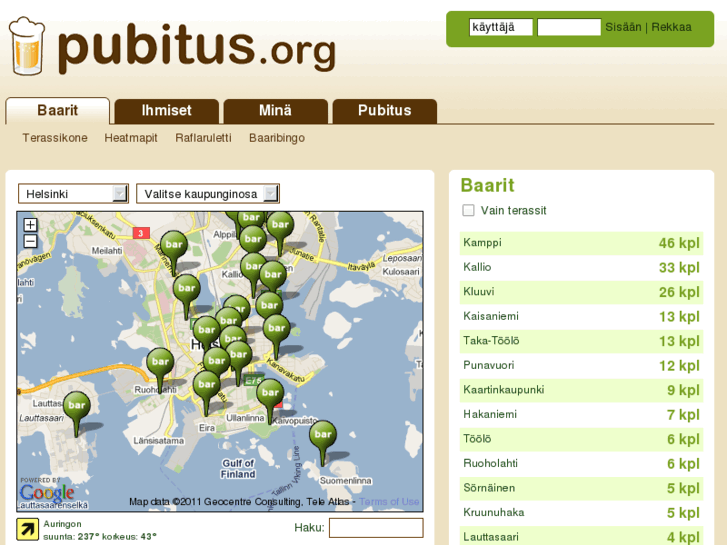Select Kluuvi 26 kpl row
This screenshot has height=545, width=727.
coord(581,292)
